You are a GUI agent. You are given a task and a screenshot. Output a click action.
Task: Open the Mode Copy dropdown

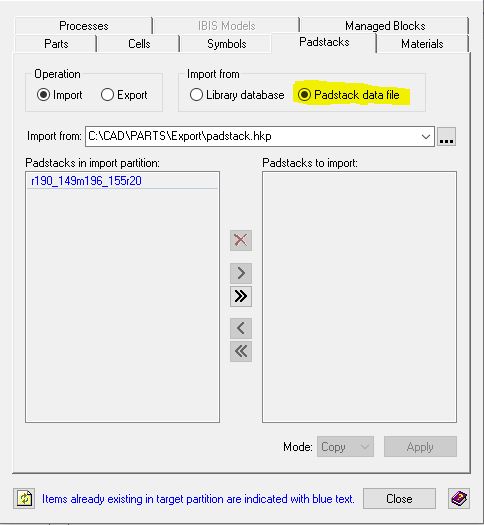[x=345, y=447]
